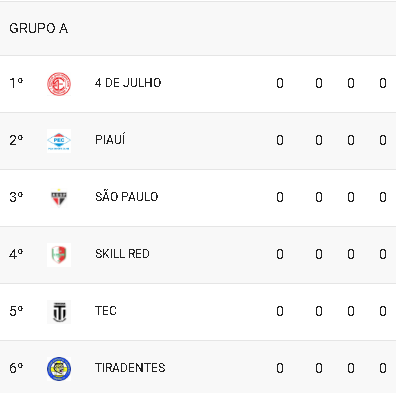
Task: Select the SÃO PAULO team name
Action: (127, 196)
